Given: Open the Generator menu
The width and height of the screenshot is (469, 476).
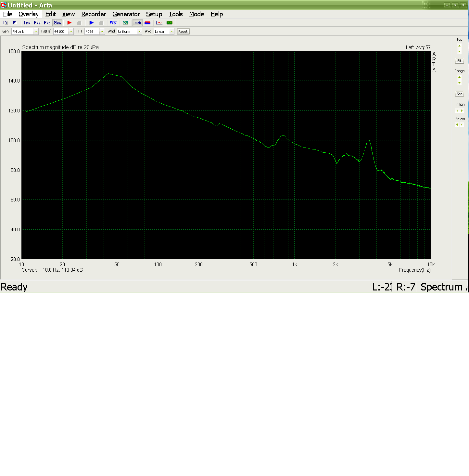Looking at the screenshot, I should pos(126,14).
